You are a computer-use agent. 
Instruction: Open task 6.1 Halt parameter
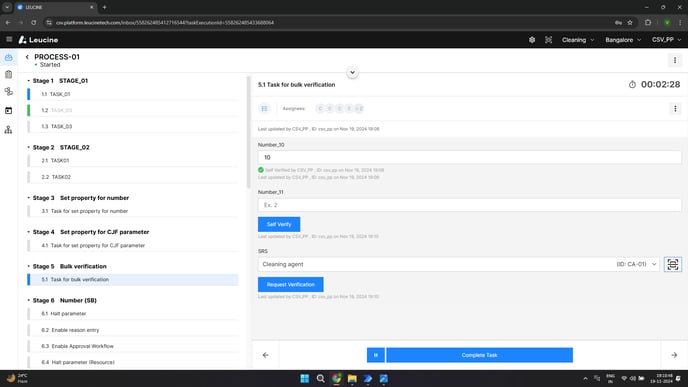point(133,314)
